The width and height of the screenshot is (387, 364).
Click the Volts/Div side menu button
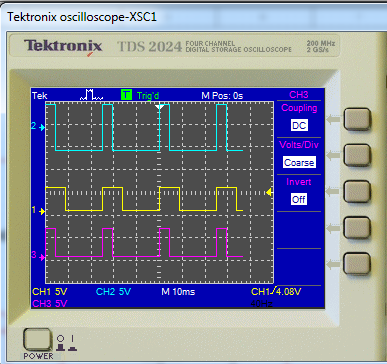[357, 155]
